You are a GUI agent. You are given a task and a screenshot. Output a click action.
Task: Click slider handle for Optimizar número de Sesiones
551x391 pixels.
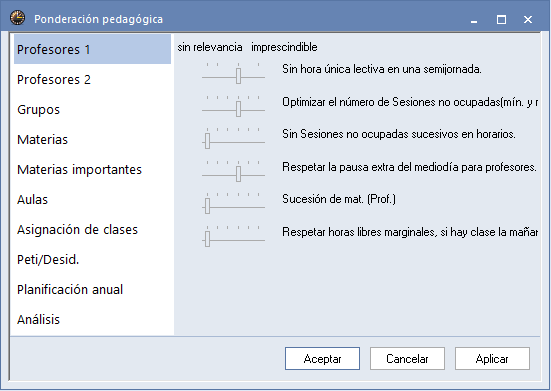238,109
